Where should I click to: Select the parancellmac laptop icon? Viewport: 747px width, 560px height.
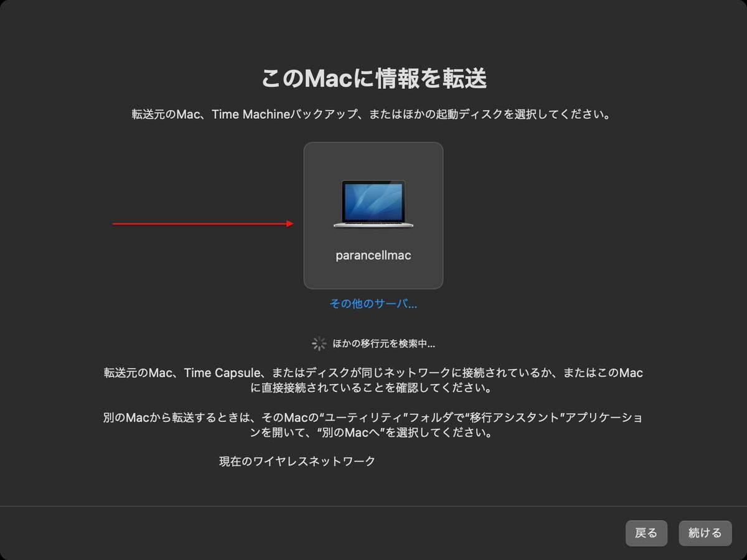(x=374, y=204)
